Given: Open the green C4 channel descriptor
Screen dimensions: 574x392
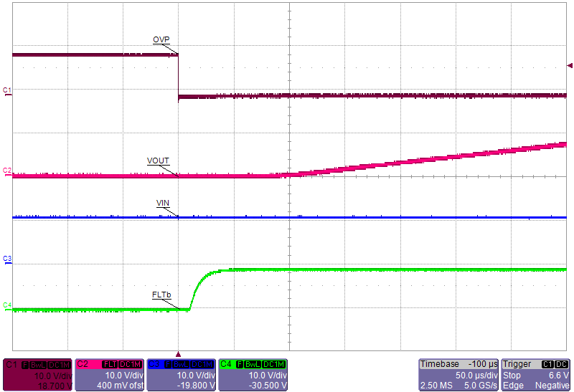Looking at the screenshot, I should pyautogui.click(x=253, y=375).
